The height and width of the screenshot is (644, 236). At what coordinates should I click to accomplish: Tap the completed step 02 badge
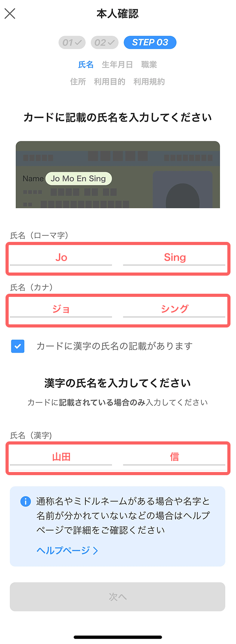(105, 42)
